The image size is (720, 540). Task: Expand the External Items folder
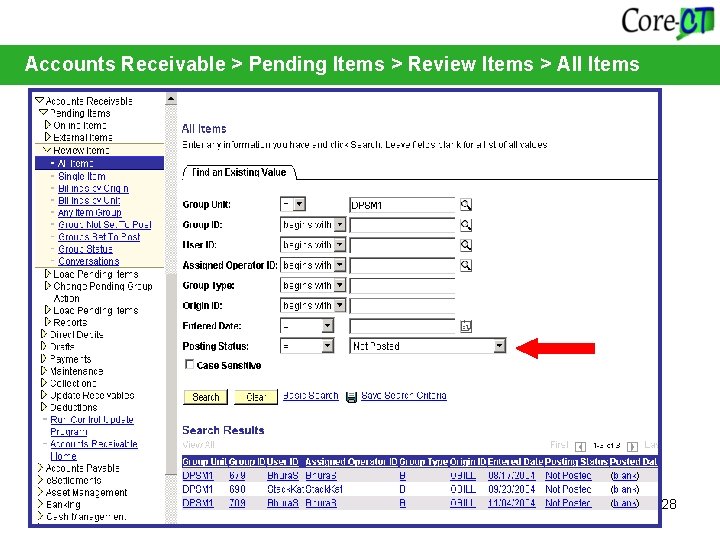pos(47,136)
